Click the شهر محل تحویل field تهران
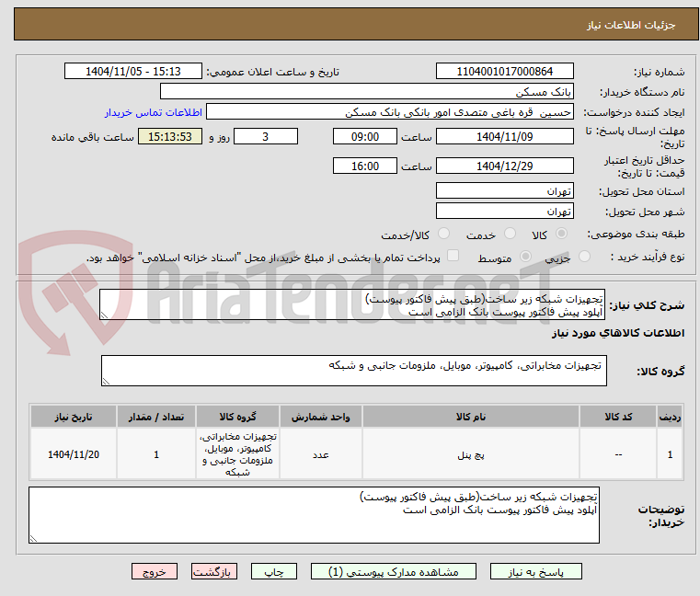700x596 pixels. 504,211
